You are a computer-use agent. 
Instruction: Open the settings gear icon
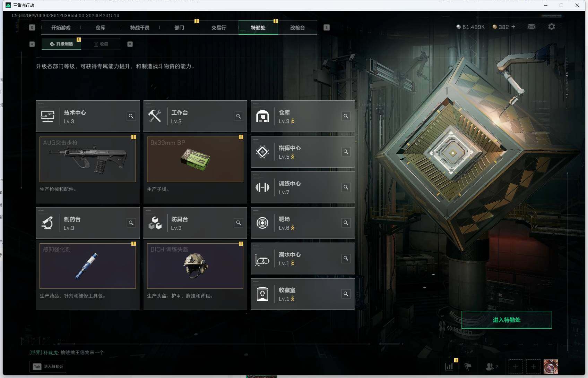(551, 27)
